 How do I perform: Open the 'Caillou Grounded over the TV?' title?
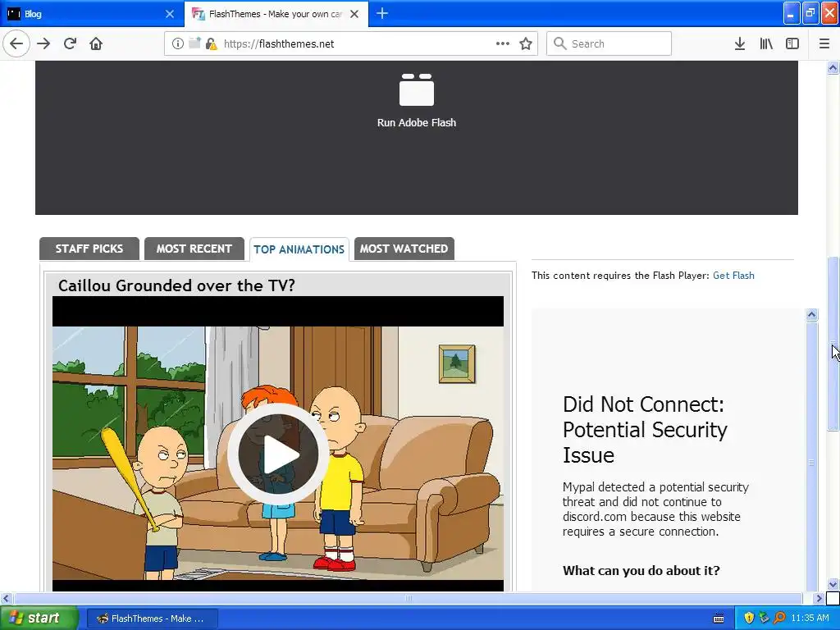coord(176,285)
